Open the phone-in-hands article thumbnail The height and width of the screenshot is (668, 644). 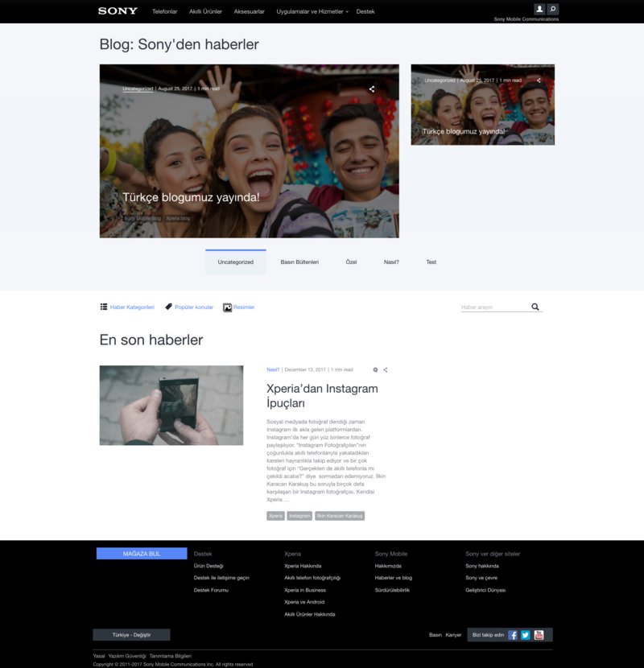coord(171,405)
